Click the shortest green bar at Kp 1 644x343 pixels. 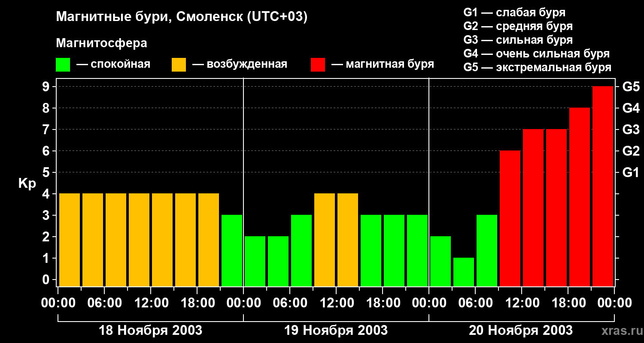464,272
